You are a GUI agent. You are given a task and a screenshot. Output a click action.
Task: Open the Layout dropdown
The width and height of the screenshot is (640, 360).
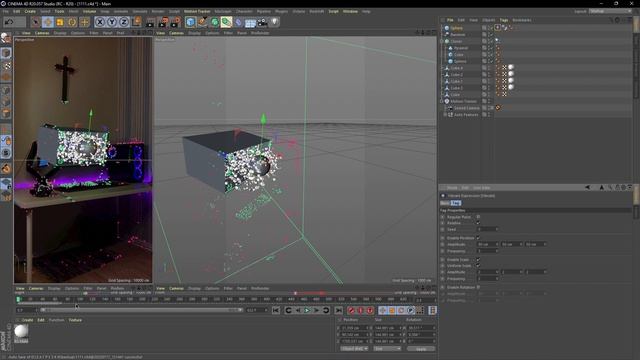(610, 11)
